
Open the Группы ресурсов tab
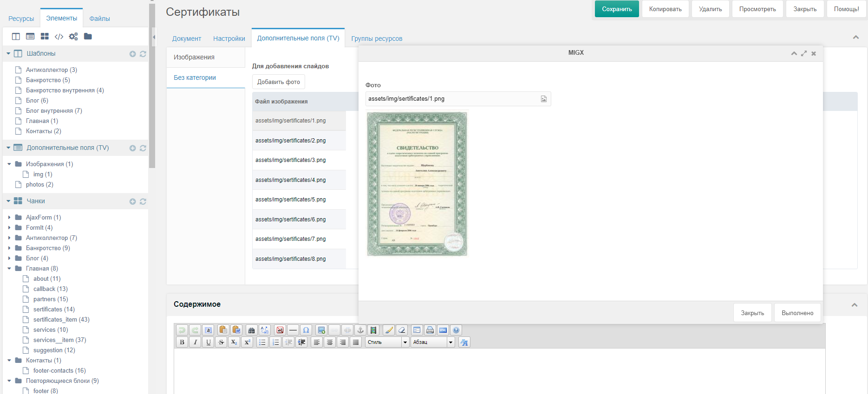(x=377, y=39)
